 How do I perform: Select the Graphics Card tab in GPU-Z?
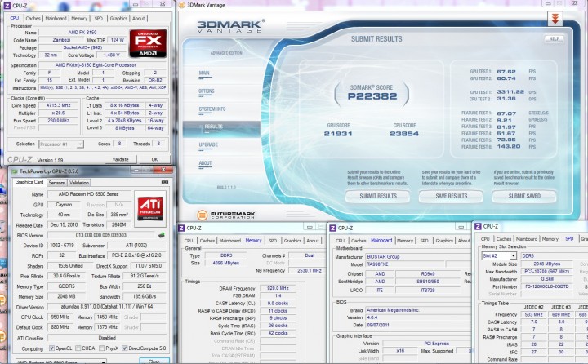[x=29, y=182]
